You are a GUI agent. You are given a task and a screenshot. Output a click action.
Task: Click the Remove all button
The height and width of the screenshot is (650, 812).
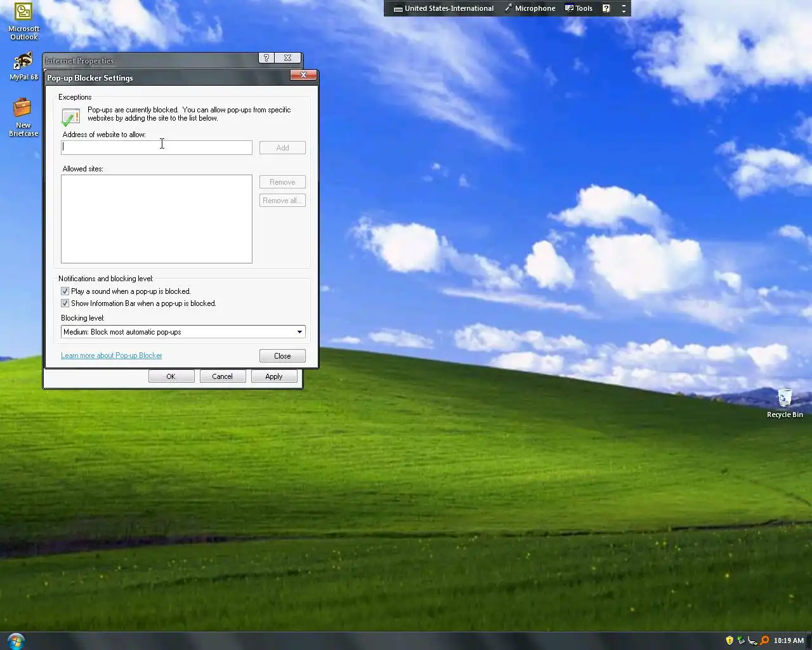click(282, 201)
